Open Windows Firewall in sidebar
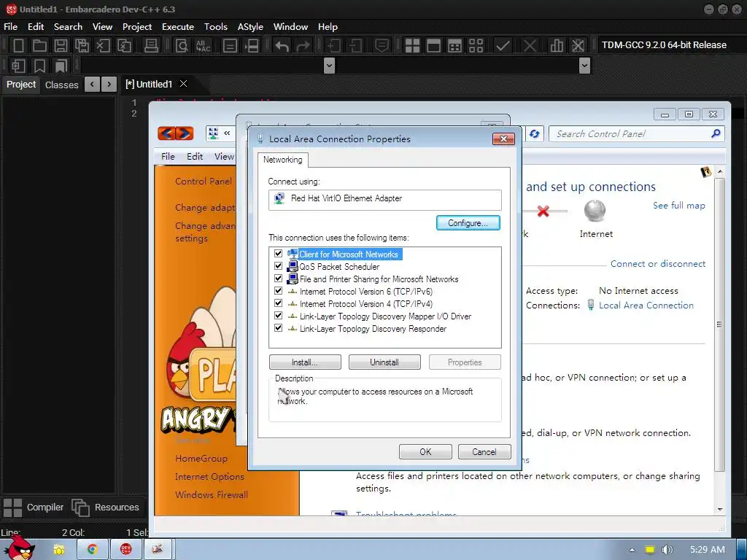747x560 pixels. (x=211, y=495)
